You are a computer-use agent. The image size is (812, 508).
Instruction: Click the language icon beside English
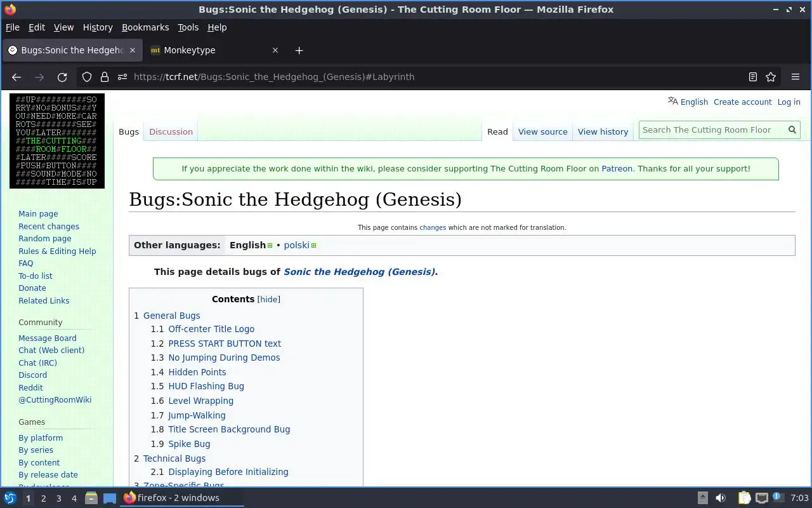pos(673,101)
